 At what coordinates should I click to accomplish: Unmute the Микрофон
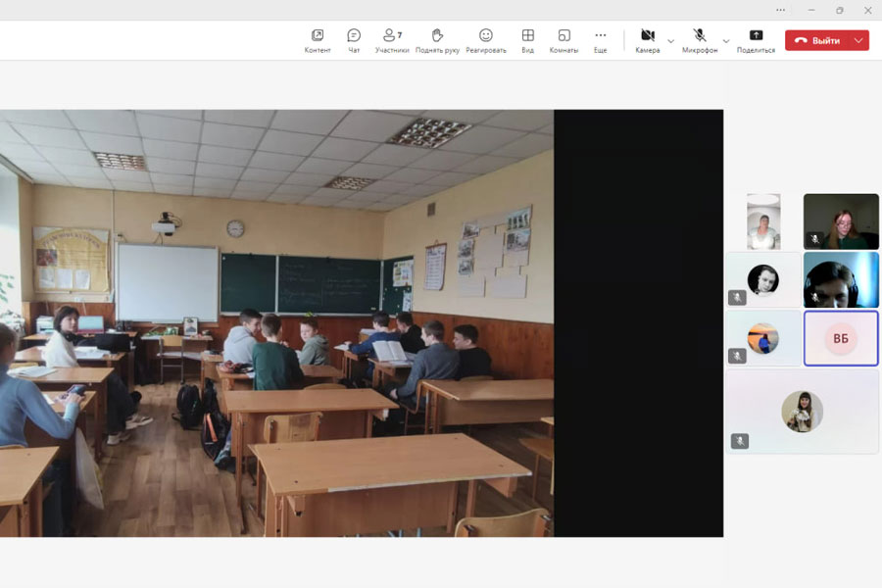[700, 41]
